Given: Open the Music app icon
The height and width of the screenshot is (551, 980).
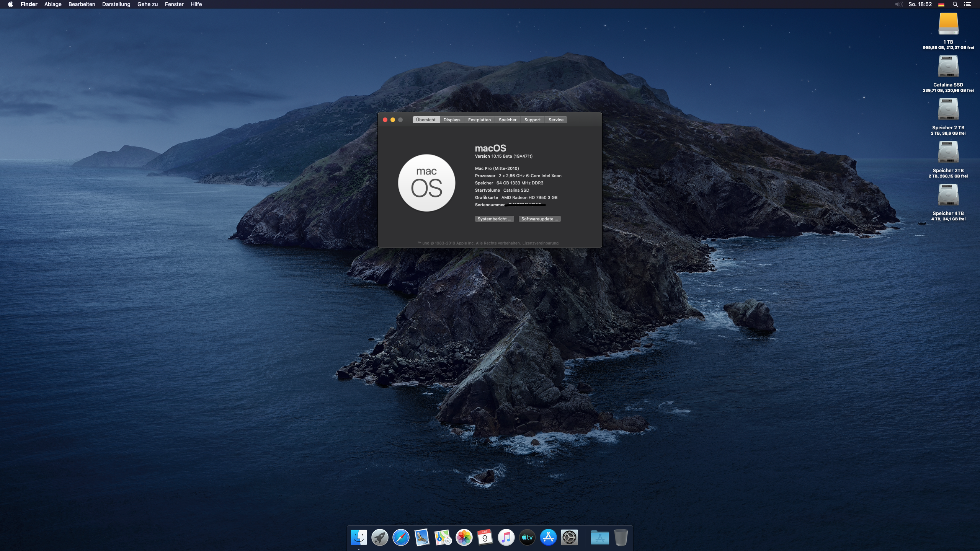Looking at the screenshot, I should (x=506, y=538).
